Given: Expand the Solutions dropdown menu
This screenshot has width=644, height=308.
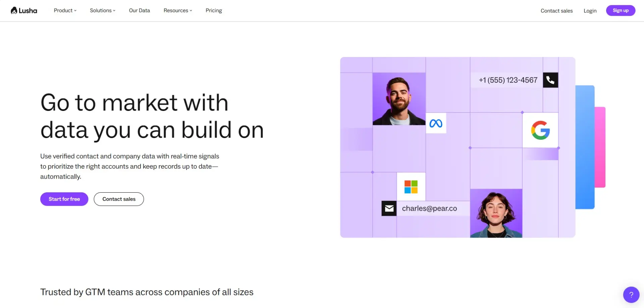Looking at the screenshot, I should 103,10.
